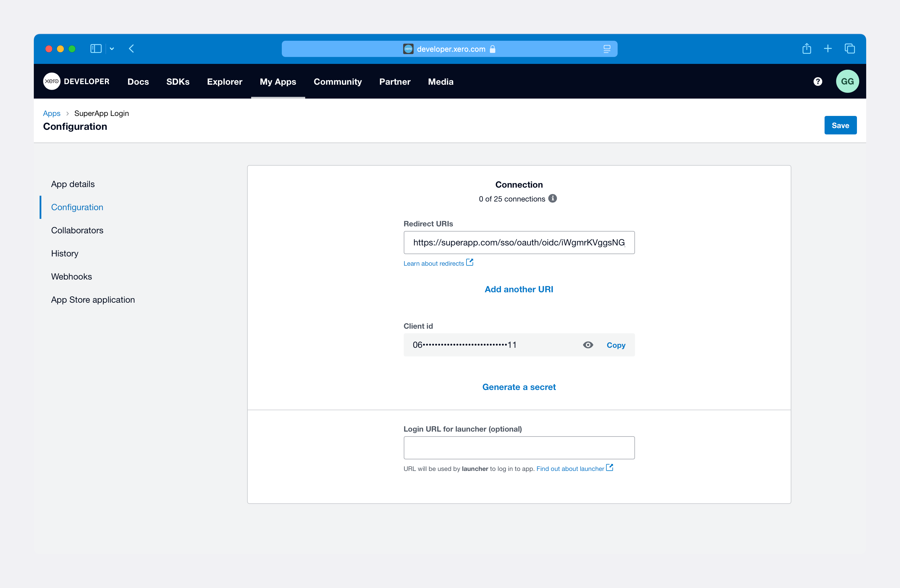Open the Collaborators section in the sidebar
Image resolution: width=900 pixels, height=588 pixels.
77,230
